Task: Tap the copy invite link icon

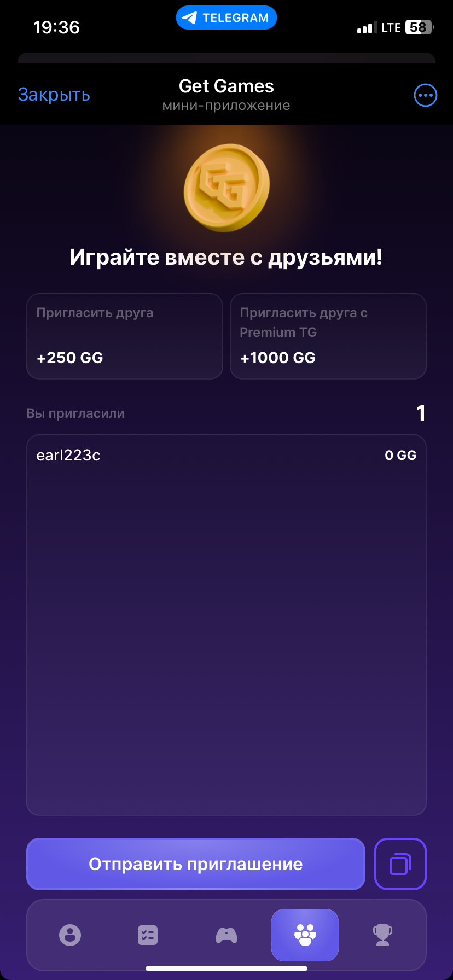Action: tap(400, 864)
